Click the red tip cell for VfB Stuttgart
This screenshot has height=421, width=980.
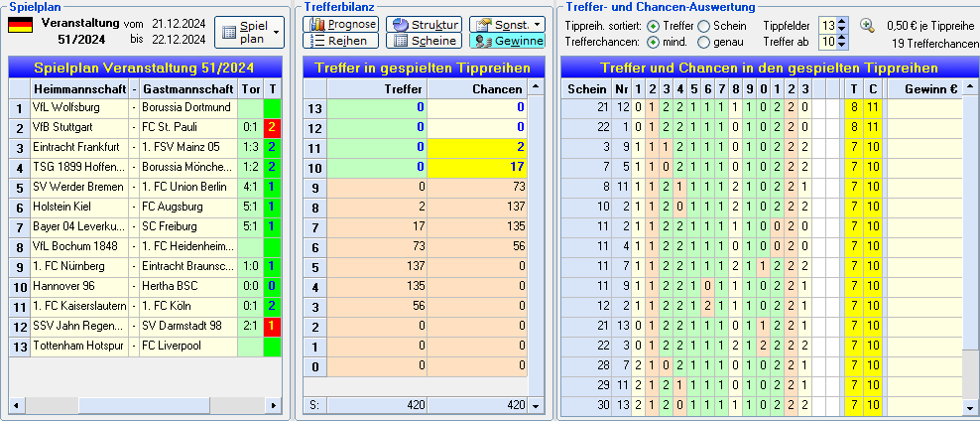coord(273,128)
